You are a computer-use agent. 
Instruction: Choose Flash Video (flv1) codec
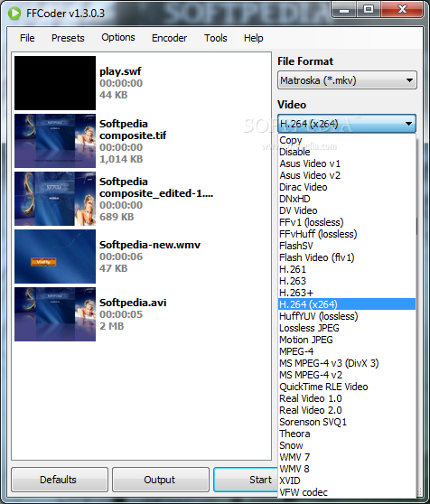click(x=347, y=257)
